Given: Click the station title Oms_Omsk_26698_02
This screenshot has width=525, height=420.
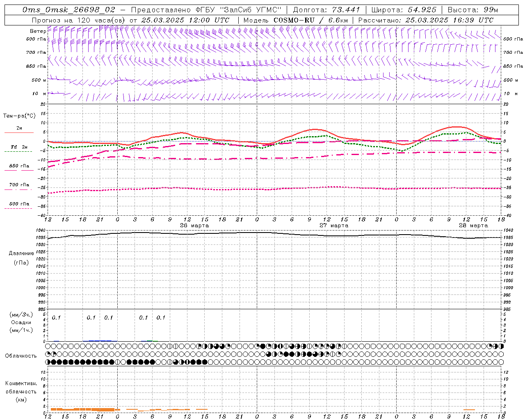Looking at the screenshot, I should coord(69,10).
